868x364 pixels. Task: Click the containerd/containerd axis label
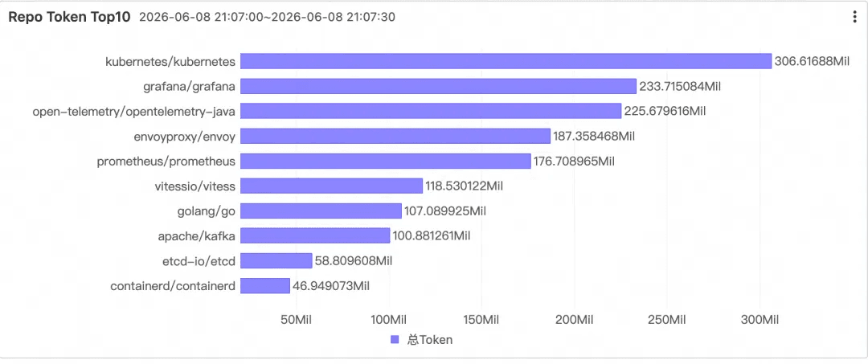pos(174,286)
